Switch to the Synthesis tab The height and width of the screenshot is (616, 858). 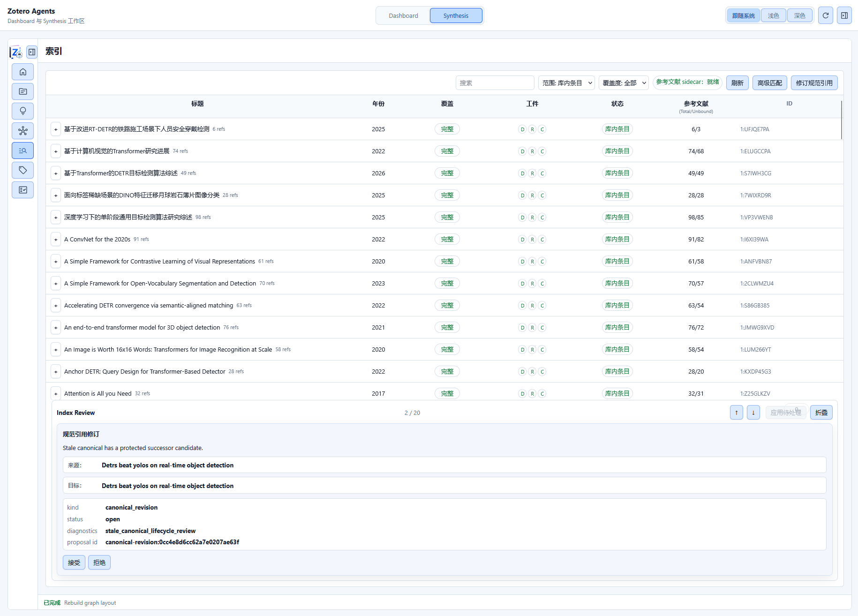tap(456, 15)
